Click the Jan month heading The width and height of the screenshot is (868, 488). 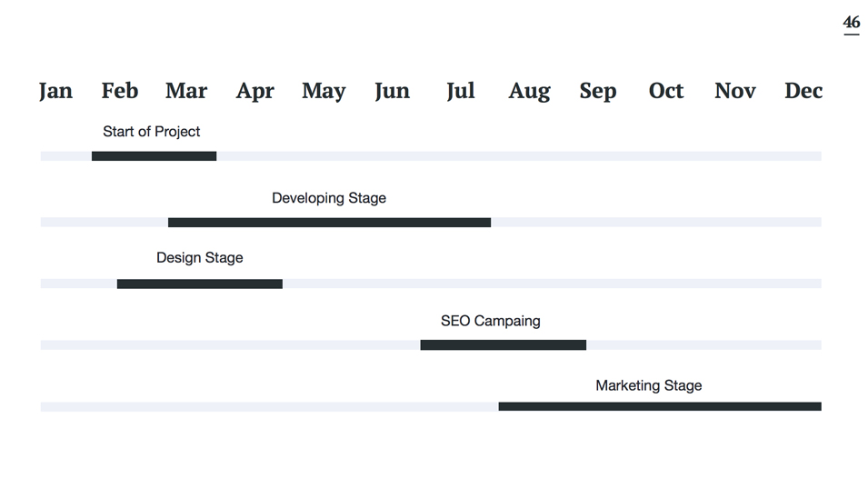pos(55,91)
